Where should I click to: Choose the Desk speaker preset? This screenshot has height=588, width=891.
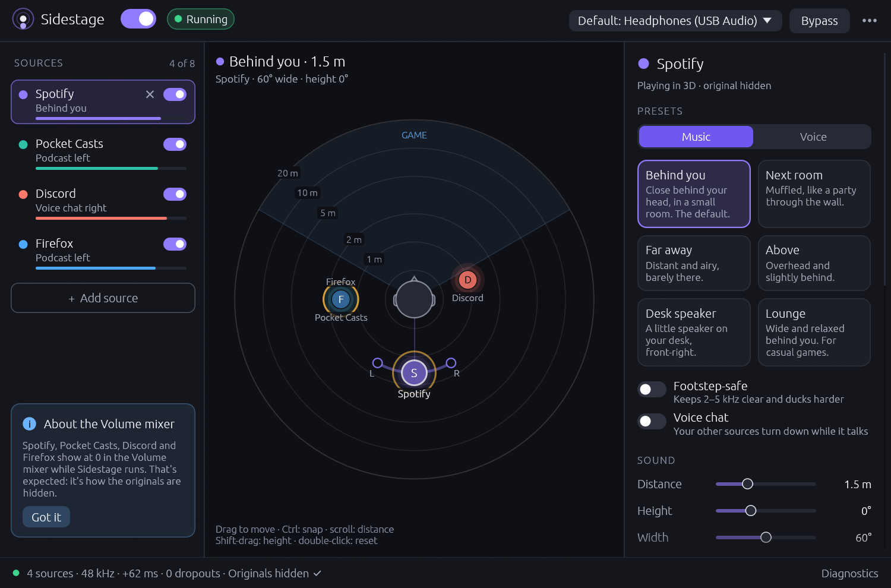(694, 332)
